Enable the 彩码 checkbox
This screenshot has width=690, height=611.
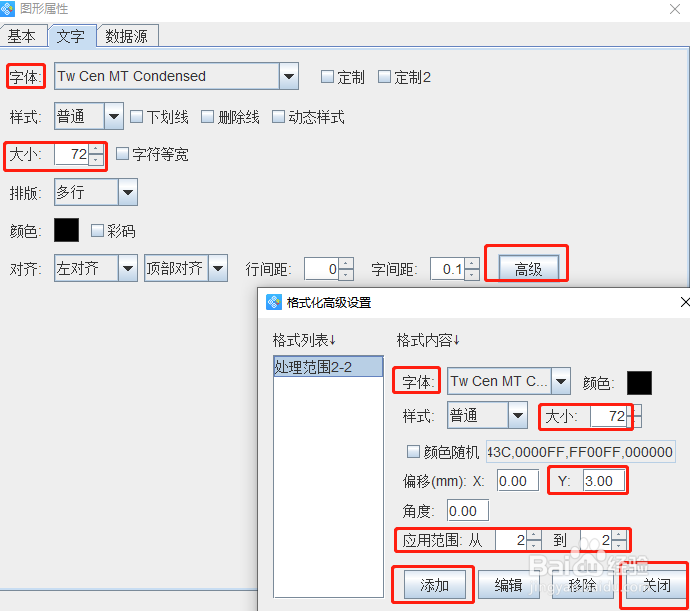(97, 230)
